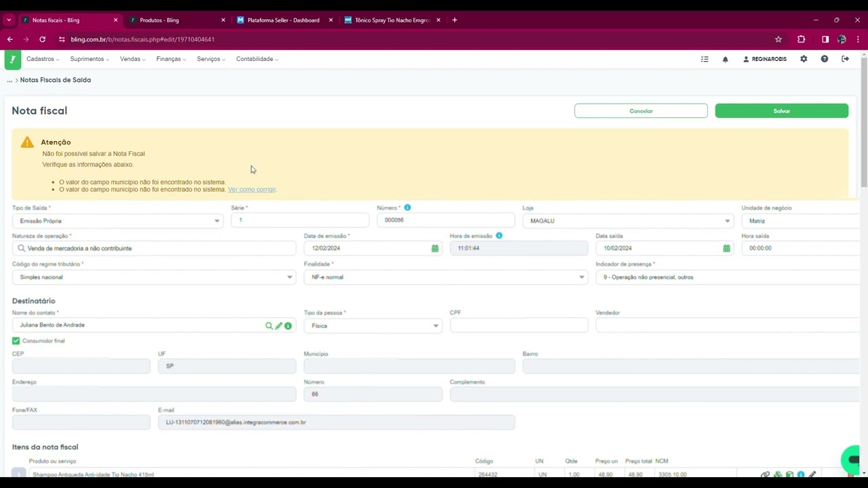Close the Notas fiscais - Bling tab
The image size is (868, 488).
[x=115, y=20]
